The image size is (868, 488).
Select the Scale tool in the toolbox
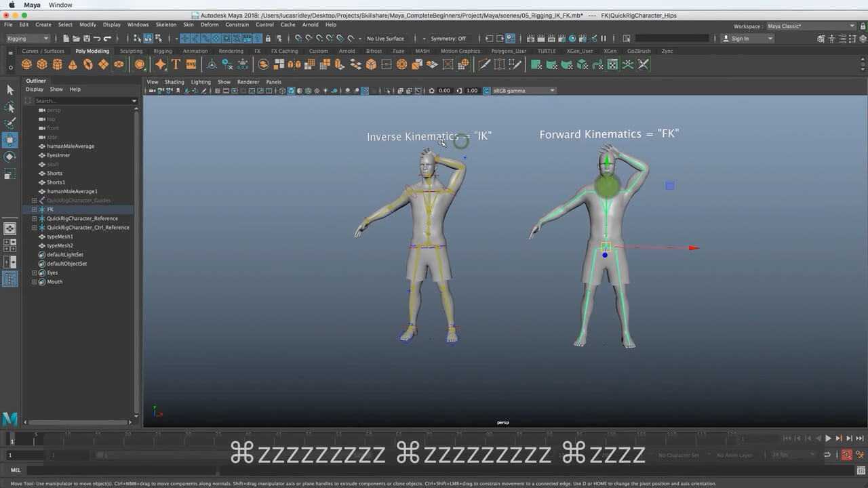(10, 174)
